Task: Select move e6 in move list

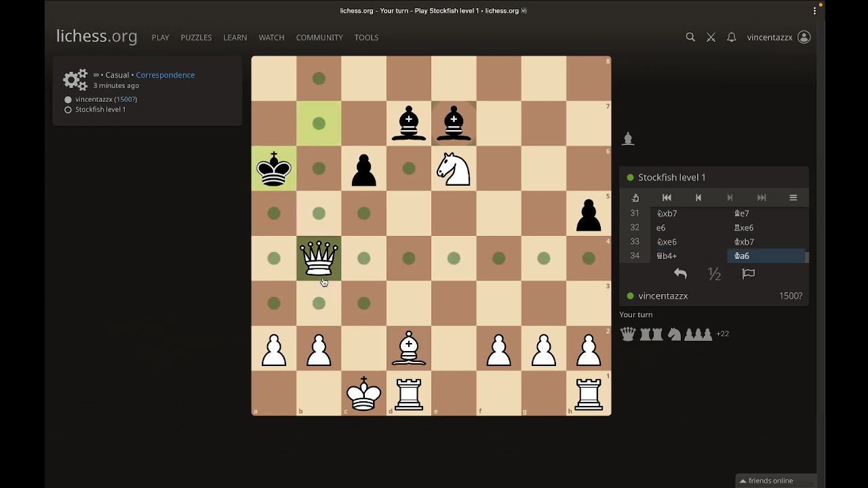Action: (688, 228)
